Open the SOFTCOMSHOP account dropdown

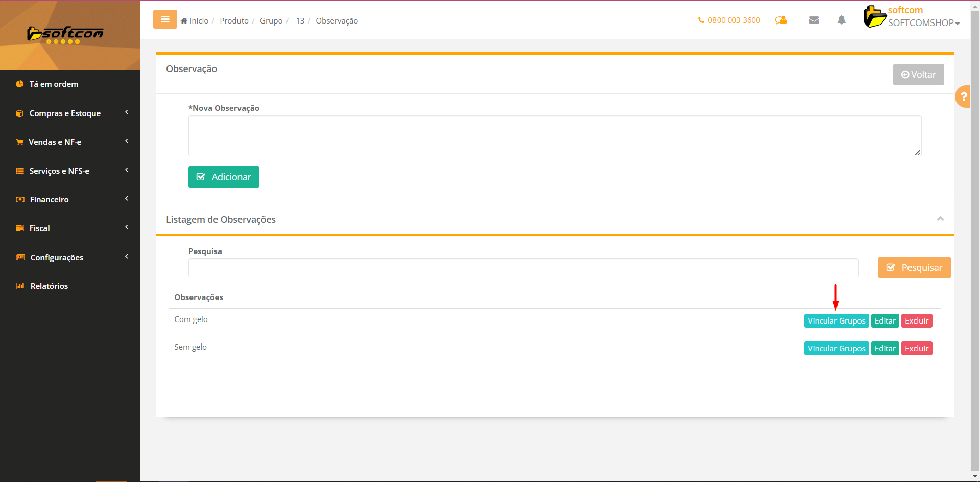(923, 23)
